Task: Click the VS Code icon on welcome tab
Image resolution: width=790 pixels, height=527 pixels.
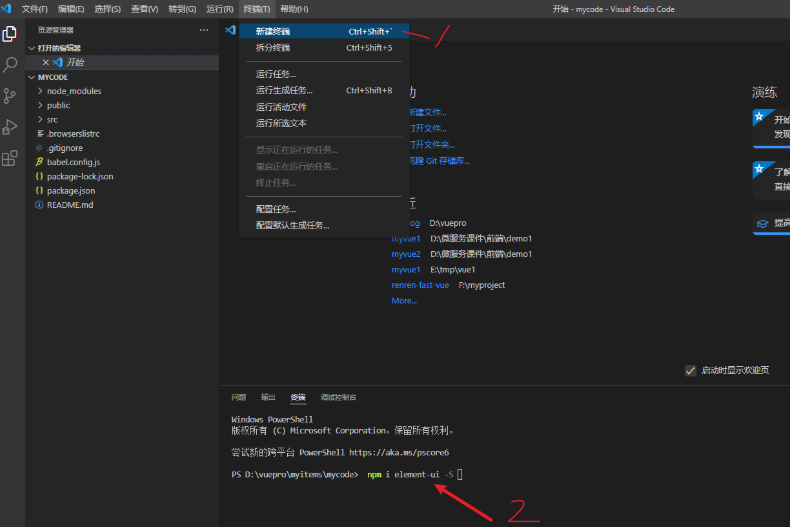Action: pos(230,30)
